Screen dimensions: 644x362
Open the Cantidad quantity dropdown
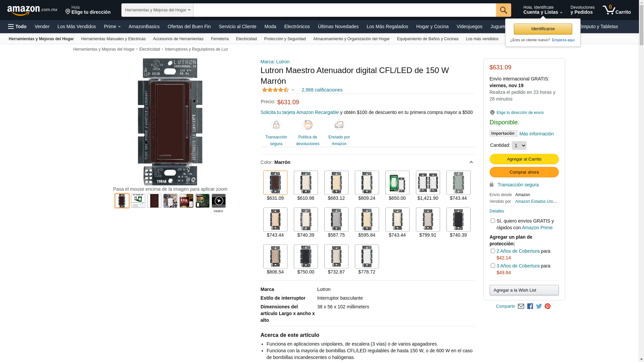click(519, 145)
